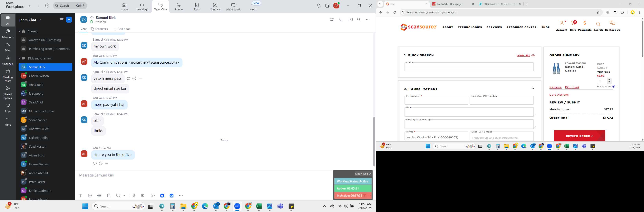
Task: Start phone call with Samuel Kirk
Action: coord(340,19)
